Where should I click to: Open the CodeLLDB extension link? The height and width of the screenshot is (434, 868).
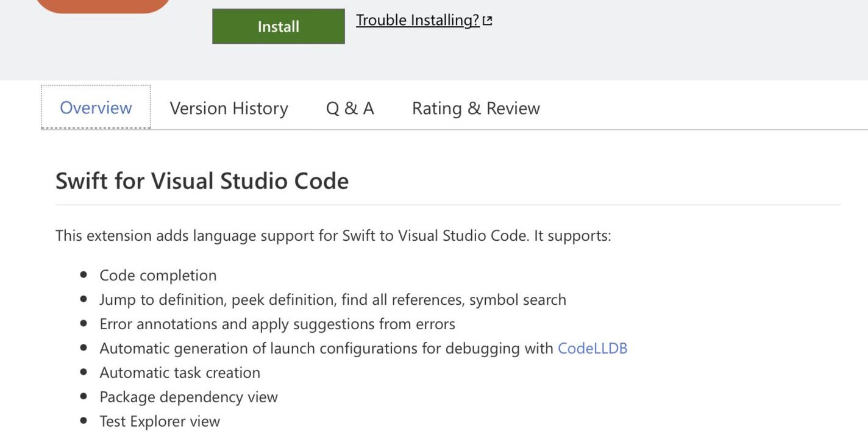[592, 348]
